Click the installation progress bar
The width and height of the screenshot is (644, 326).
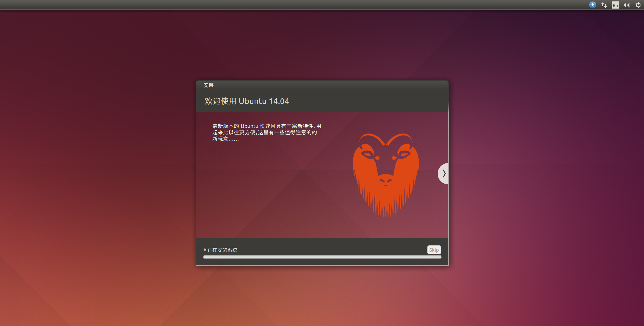[x=322, y=257]
